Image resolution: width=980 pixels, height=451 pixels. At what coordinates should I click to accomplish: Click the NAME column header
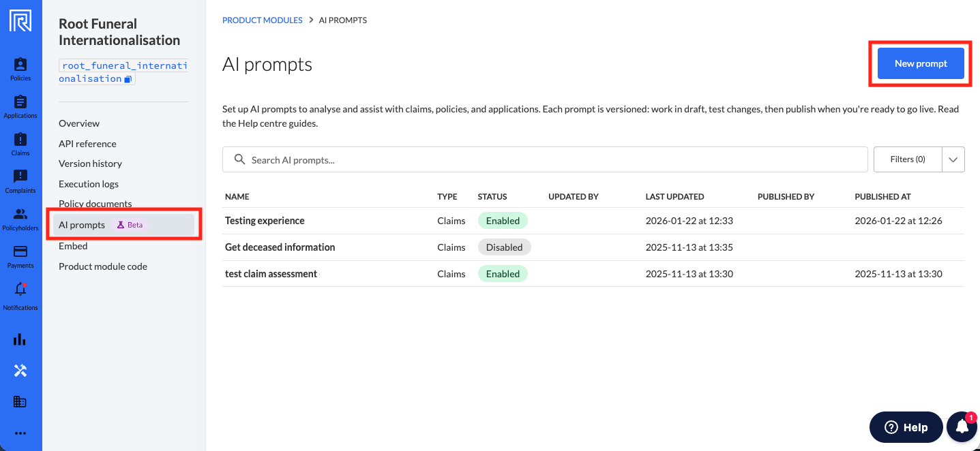coord(237,196)
